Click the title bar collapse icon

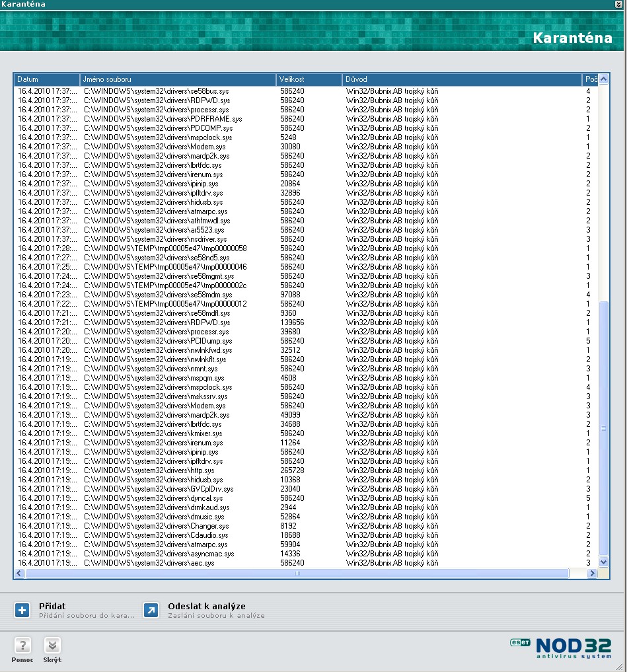[x=618, y=4]
